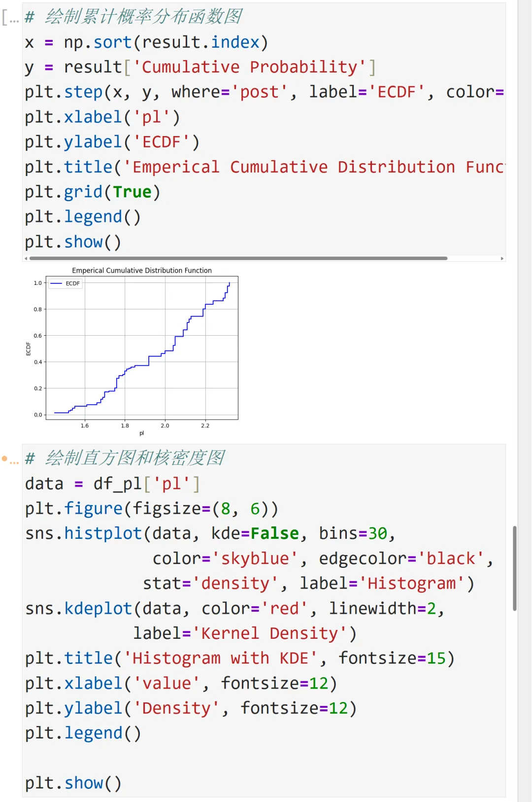Click the orange unsaved-dot beside the second cell
The image size is (532, 802).
pos(4,458)
